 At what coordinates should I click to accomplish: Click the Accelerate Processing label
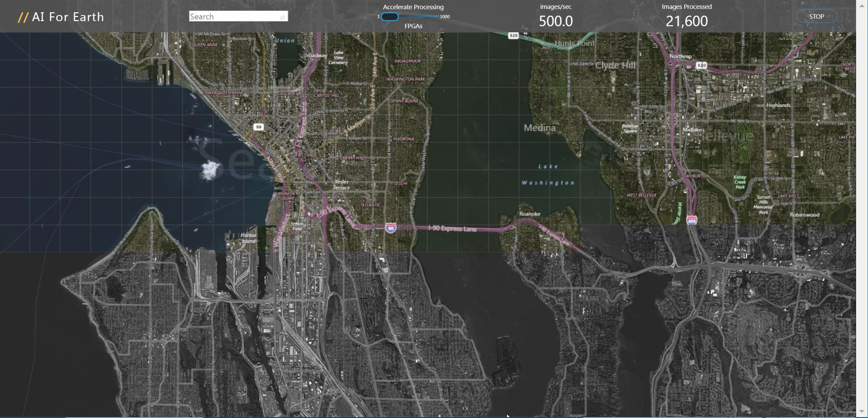point(413,7)
